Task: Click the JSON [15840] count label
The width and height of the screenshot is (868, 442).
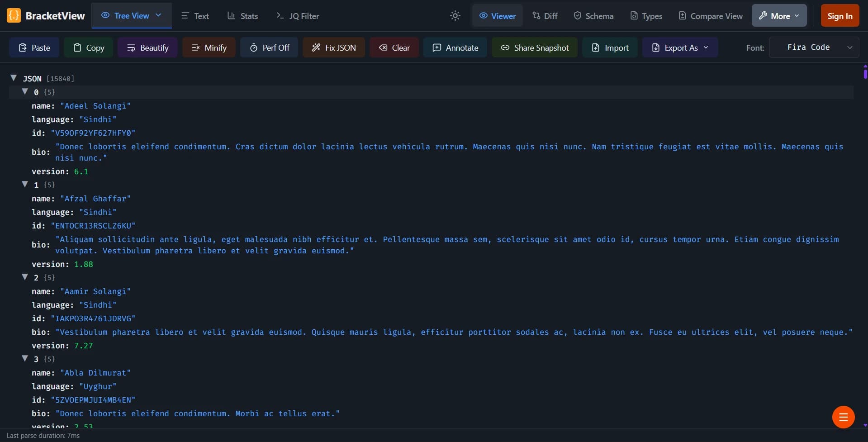Action: (x=60, y=79)
